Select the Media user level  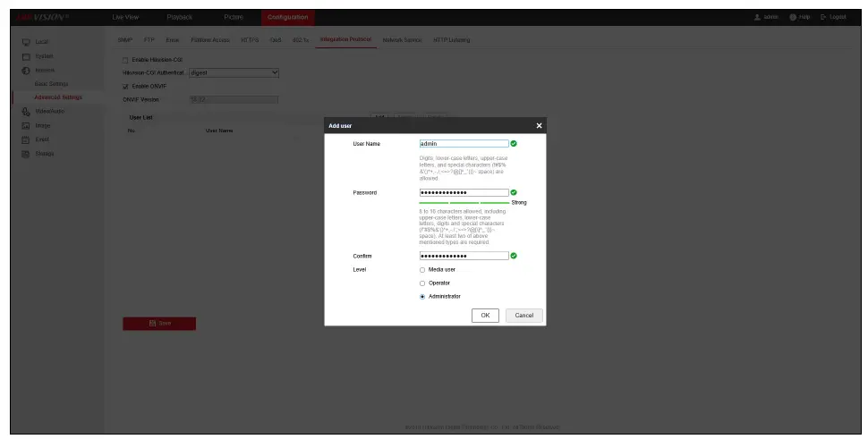click(422, 270)
